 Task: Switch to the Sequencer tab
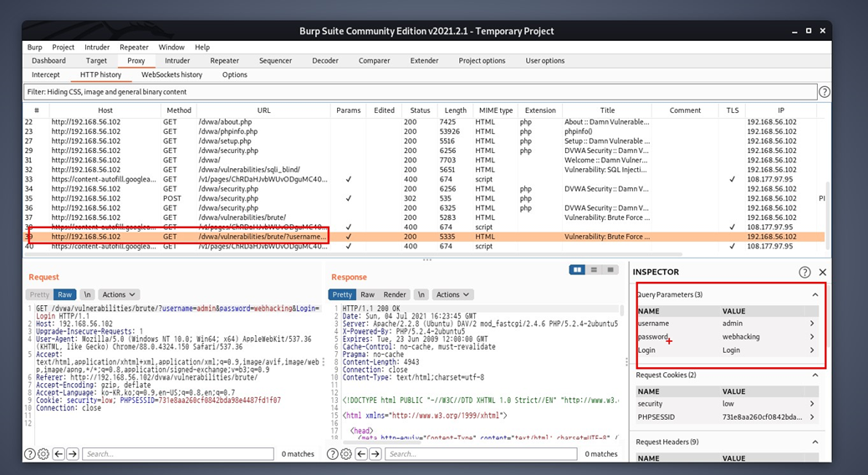pyautogui.click(x=275, y=61)
